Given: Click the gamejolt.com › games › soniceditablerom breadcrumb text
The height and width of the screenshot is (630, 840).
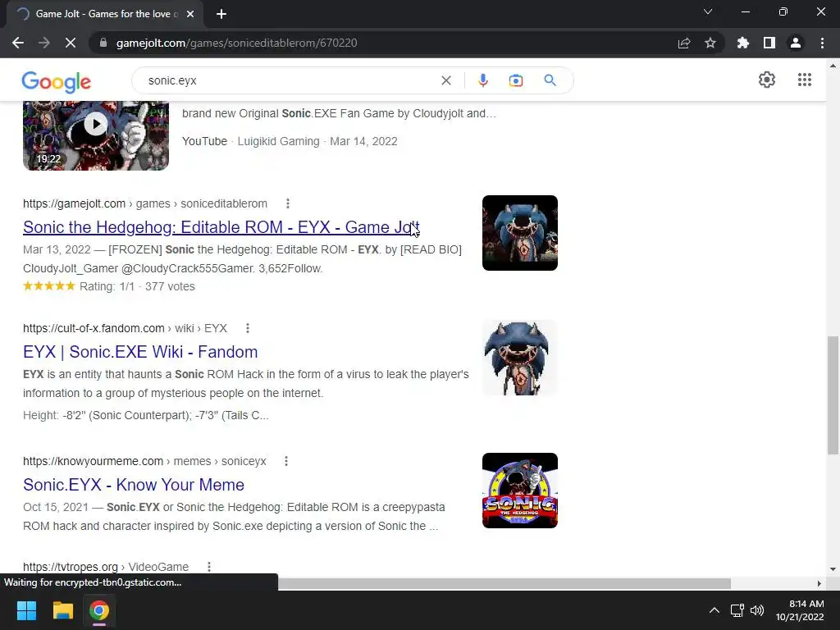Looking at the screenshot, I should point(144,203).
